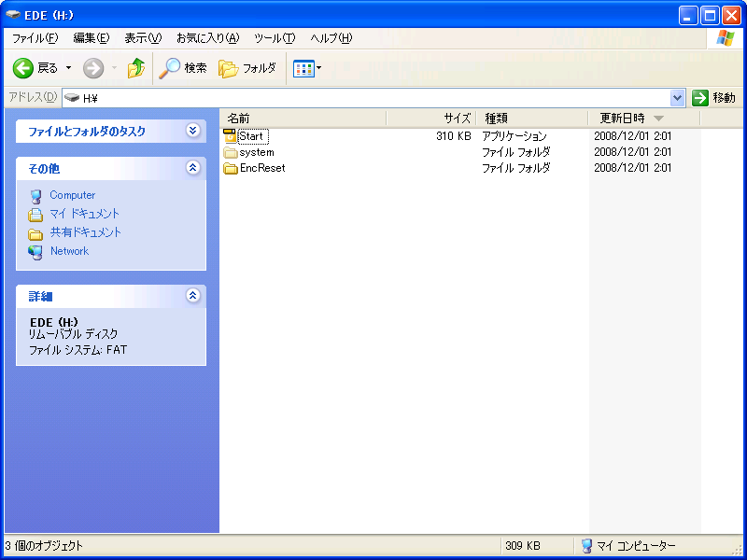This screenshot has height=560, width=747.
Task: Open the お気に入り(A) menu
Action: [x=207, y=38]
